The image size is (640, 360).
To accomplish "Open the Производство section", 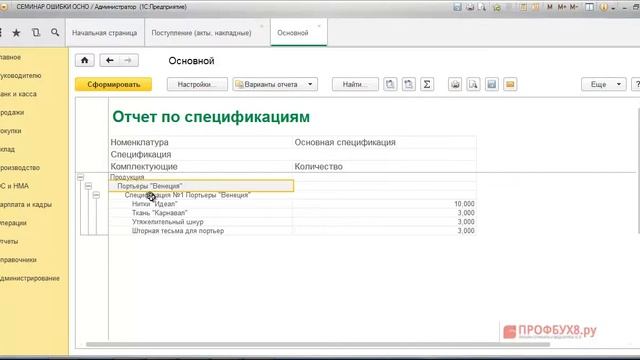I will click(x=20, y=168).
